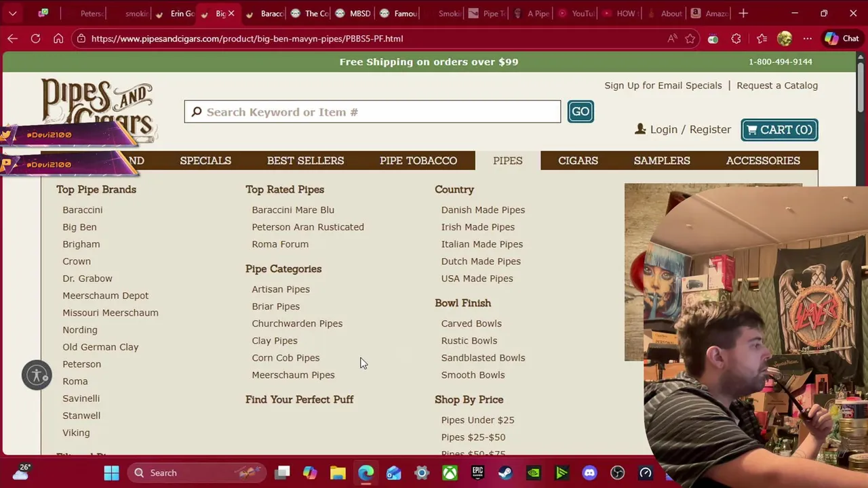Screen dimensions: 868x488
Task: Click Sign Up for Email Specials
Action: click(x=663, y=85)
